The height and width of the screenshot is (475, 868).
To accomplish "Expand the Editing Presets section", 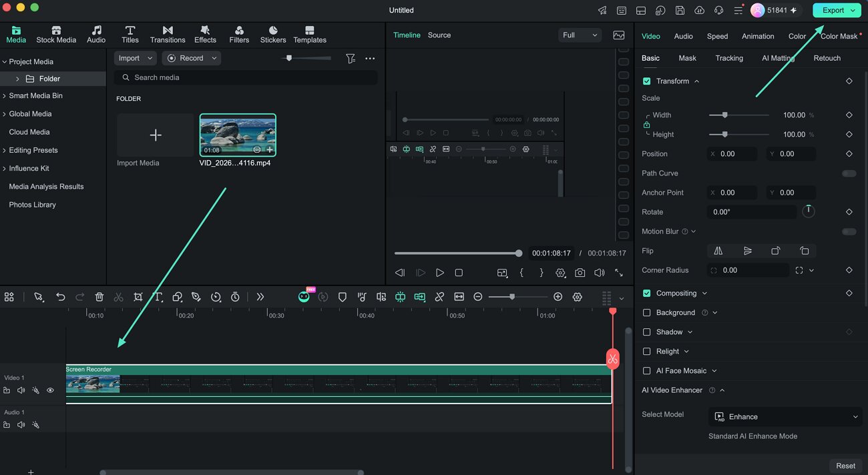I will pyautogui.click(x=4, y=150).
